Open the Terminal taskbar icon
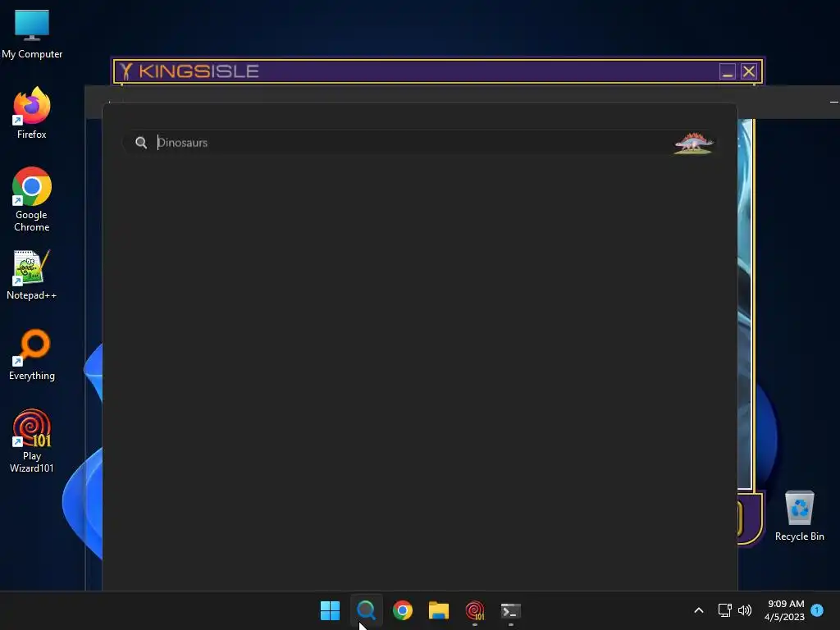This screenshot has height=630, width=840. (511, 610)
